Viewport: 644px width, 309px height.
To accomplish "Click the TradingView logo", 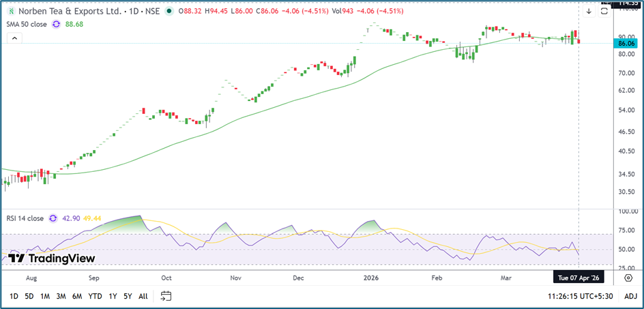I will click(x=52, y=259).
